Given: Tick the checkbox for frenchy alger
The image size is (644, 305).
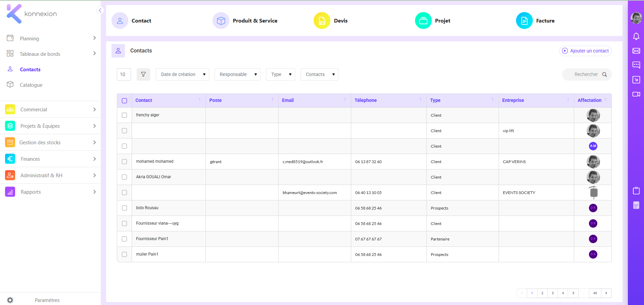Looking at the screenshot, I should 124,115.
